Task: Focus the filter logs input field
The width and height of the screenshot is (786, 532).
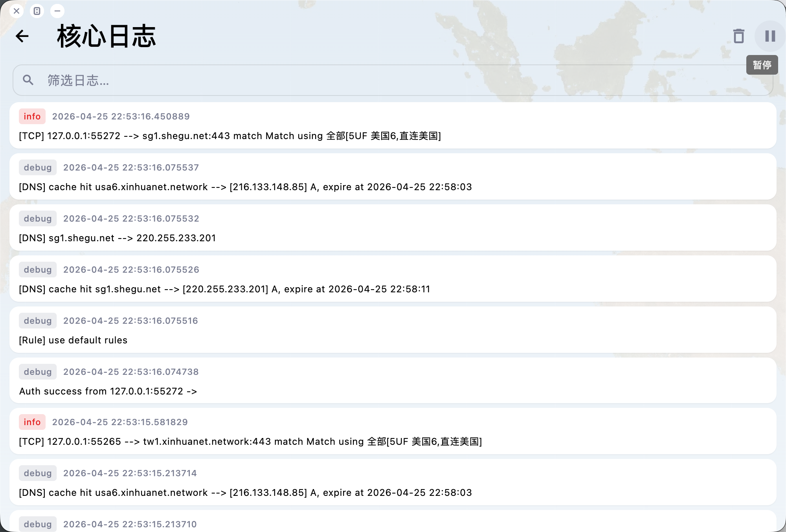Action: pos(393,80)
